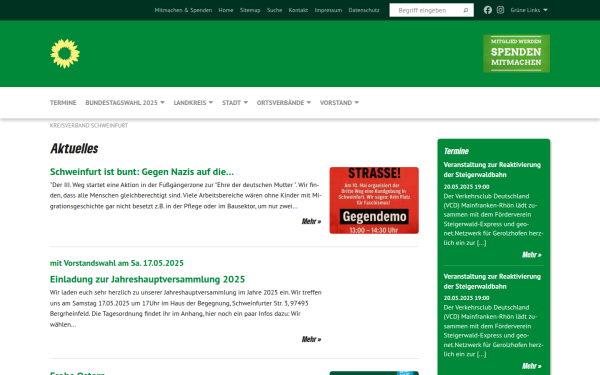Screen dimensions: 600x375
Task: Expand the Vorstand menu
Action: coord(339,103)
